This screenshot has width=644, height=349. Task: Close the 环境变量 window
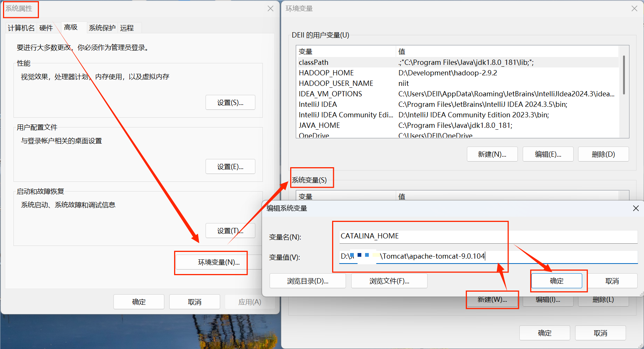click(634, 8)
